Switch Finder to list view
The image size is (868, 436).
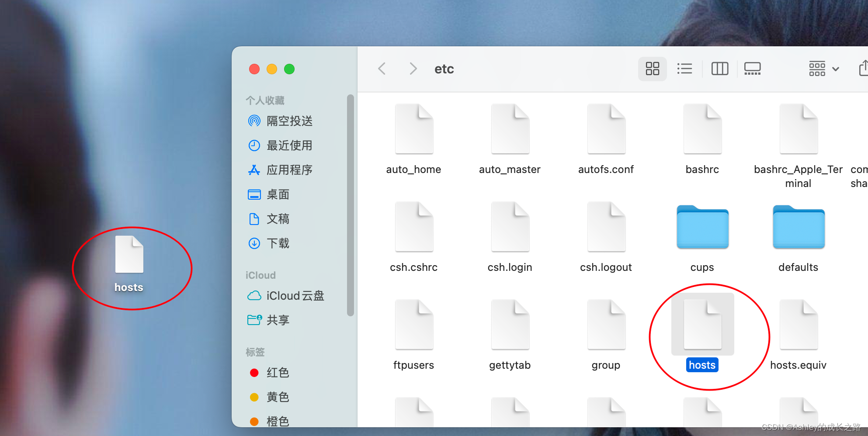(x=684, y=69)
